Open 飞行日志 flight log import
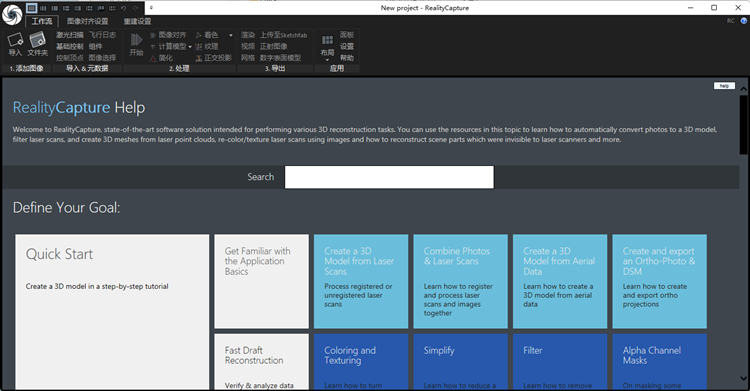The height and width of the screenshot is (391, 750). click(102, 35)
